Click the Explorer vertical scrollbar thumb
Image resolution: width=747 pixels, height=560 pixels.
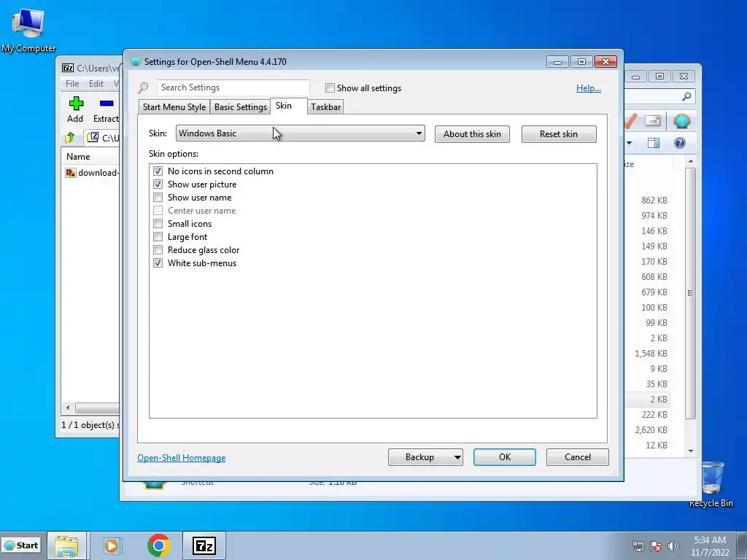[691, 293]
